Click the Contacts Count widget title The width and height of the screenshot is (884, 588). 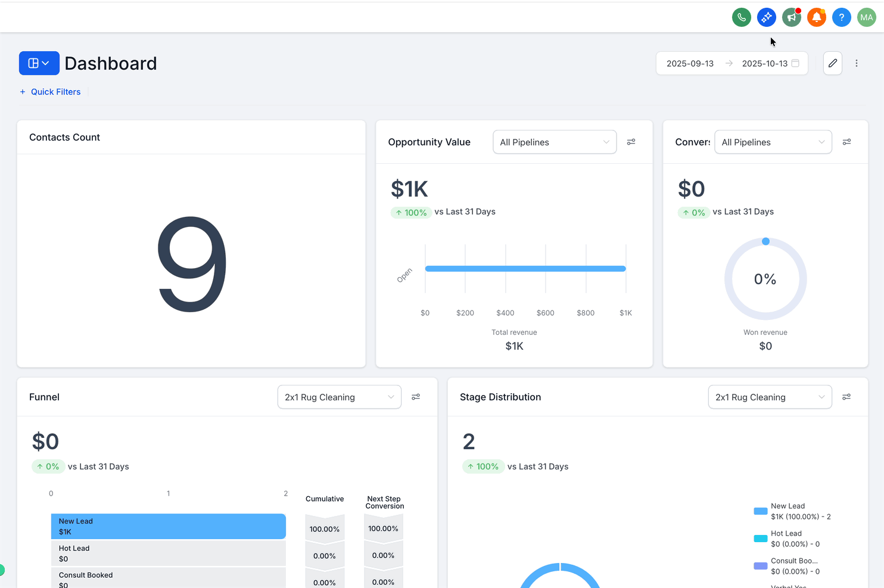tap(64, 138)
